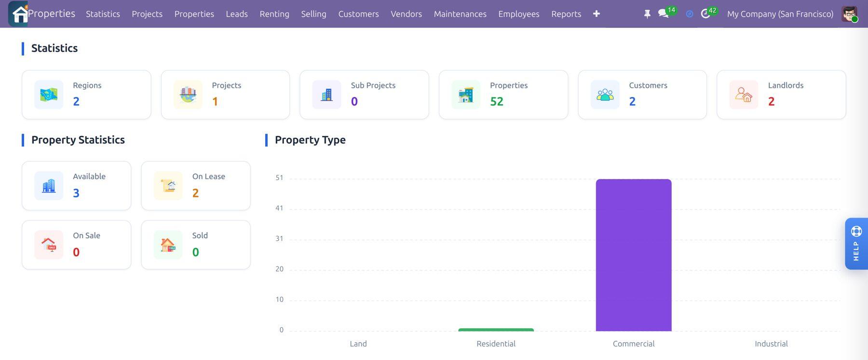Click the purple Commercial bar in chart
The width and height of the screenshot is (868, 360).
(x=634, y=255)
